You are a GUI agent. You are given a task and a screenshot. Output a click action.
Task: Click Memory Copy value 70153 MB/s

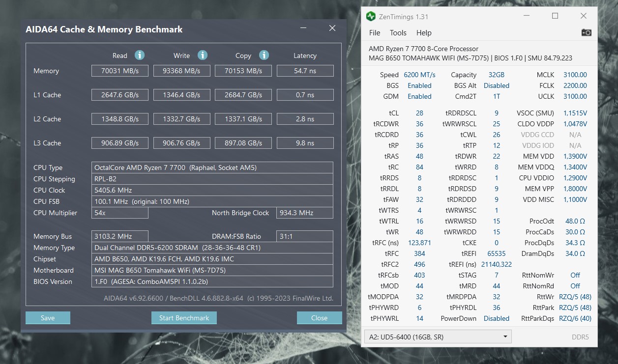[243, 71]
